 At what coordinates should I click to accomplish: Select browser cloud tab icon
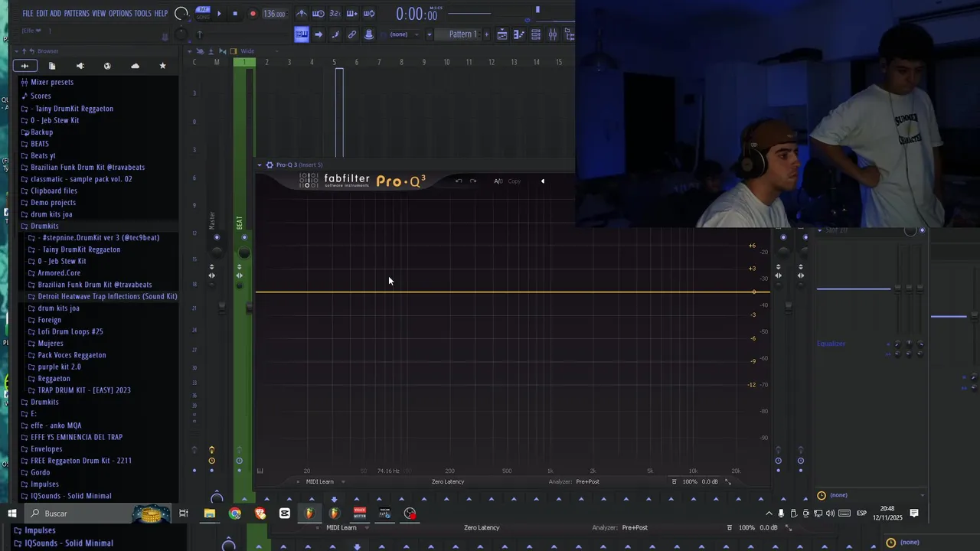[135, 66]
